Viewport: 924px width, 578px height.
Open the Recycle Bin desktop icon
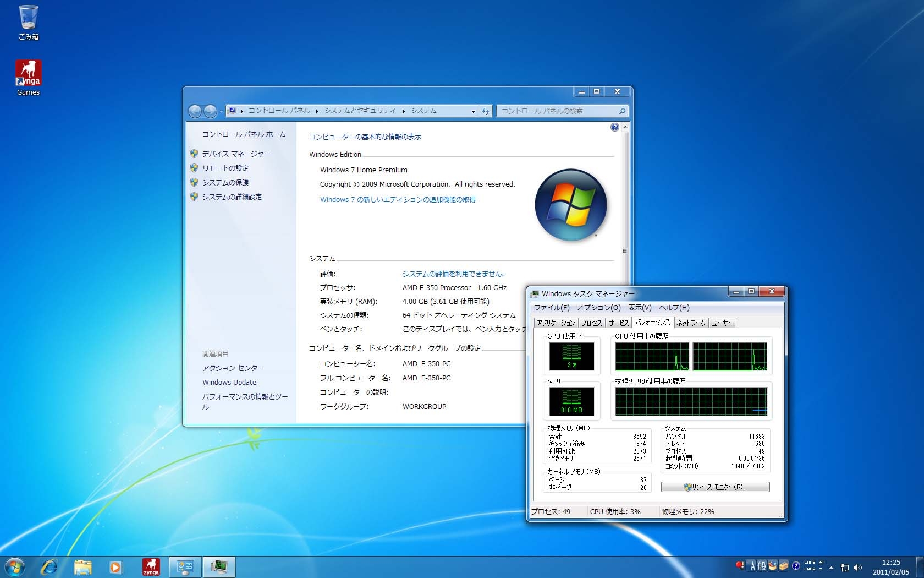28,23
